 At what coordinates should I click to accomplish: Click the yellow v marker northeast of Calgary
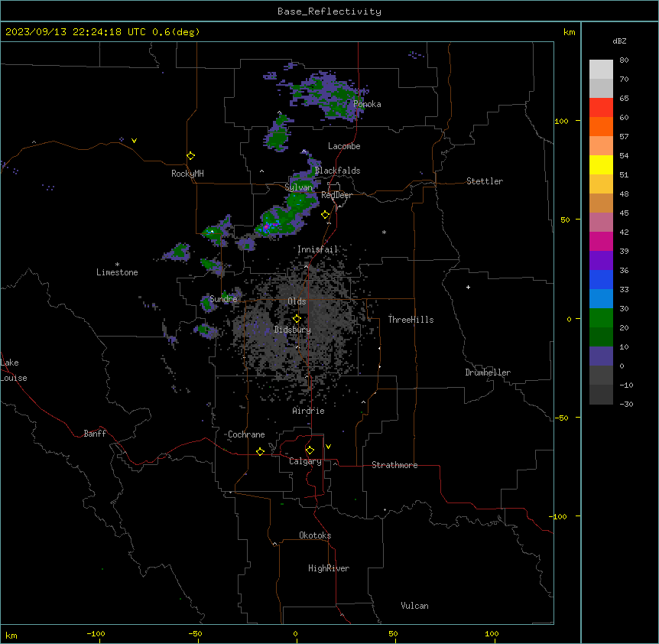click(328, 447)
